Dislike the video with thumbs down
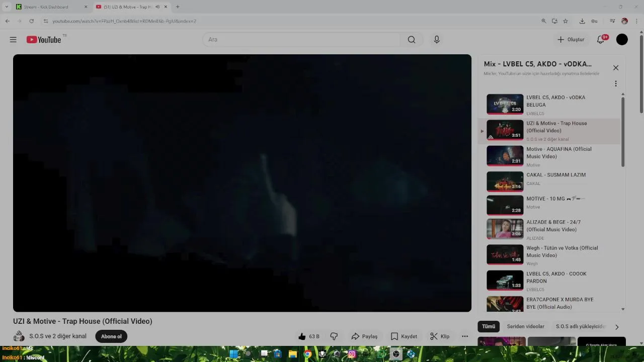 (334, 336)
